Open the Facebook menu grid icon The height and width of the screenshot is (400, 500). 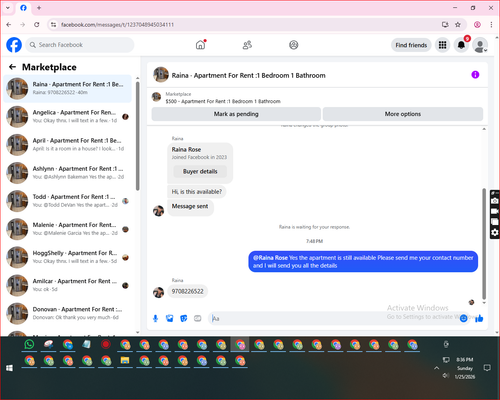pos(442,45)
